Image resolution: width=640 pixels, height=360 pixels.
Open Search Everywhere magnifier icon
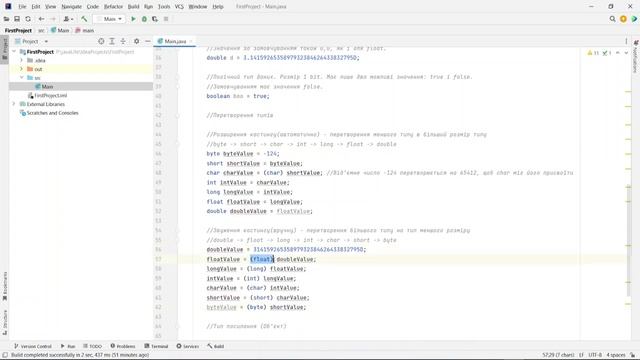[612, 19]
